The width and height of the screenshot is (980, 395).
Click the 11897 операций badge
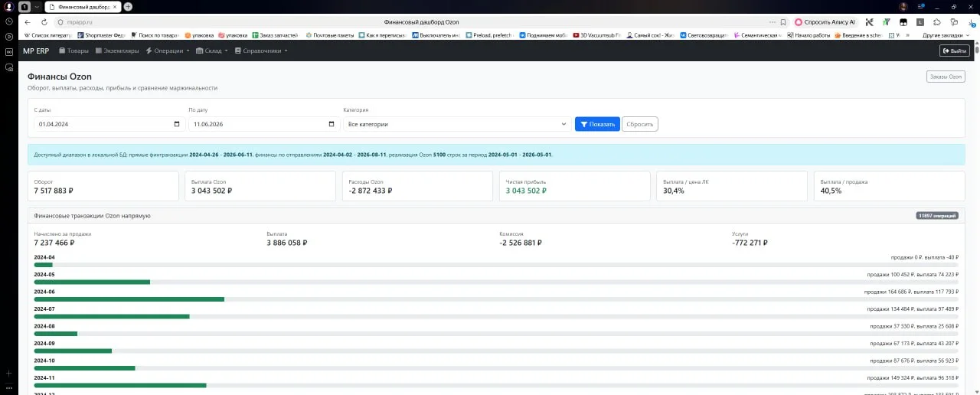click(937, 216)
